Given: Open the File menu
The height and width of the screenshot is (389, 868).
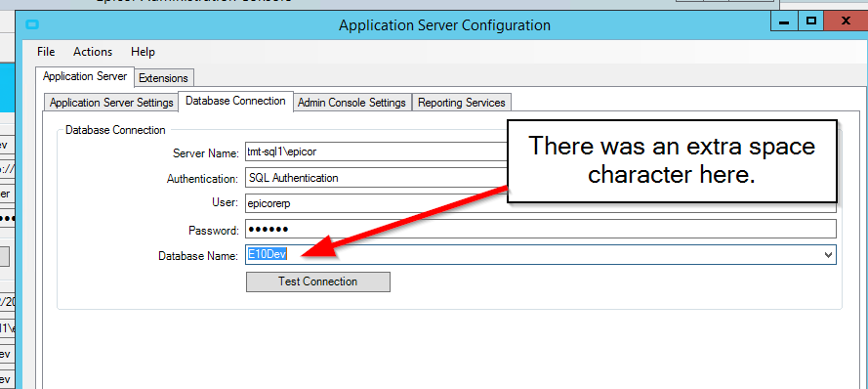Looking at the screenshot, I should pyautogui.click(x=46, y=52).
